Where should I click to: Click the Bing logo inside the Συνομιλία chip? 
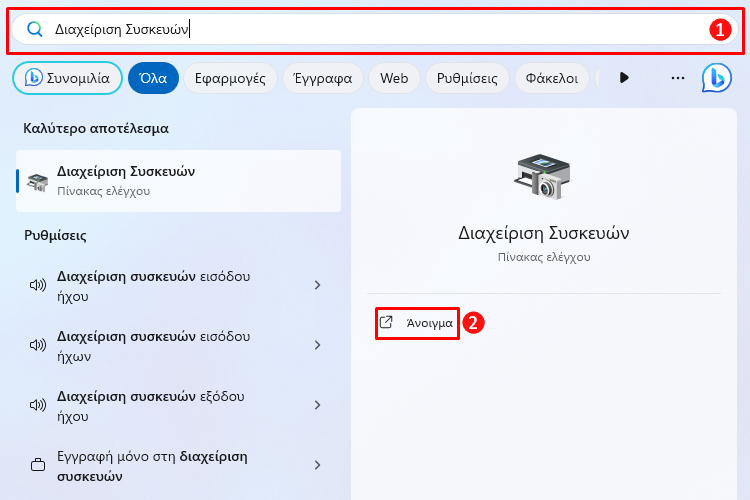coord(33,78)
